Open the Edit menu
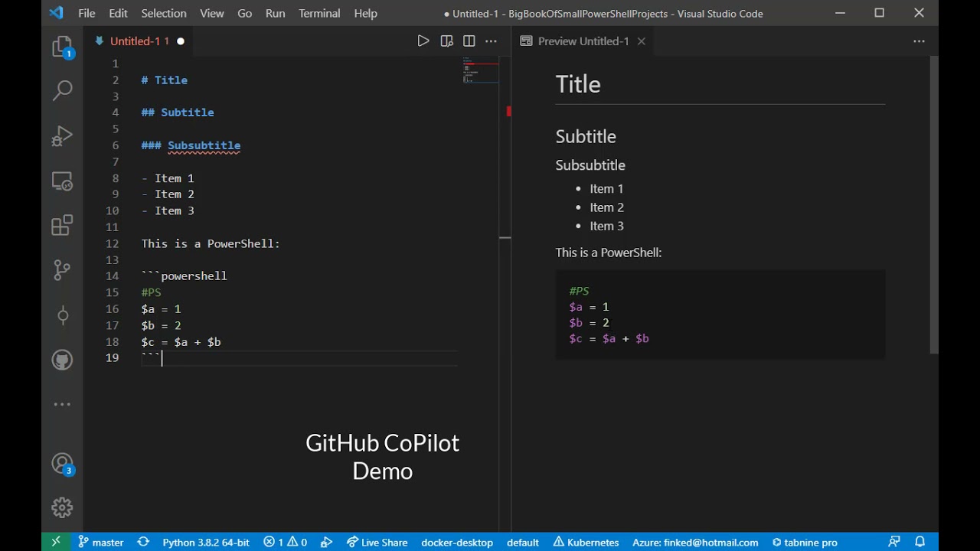Screen dimensions: 980x551 119,13
